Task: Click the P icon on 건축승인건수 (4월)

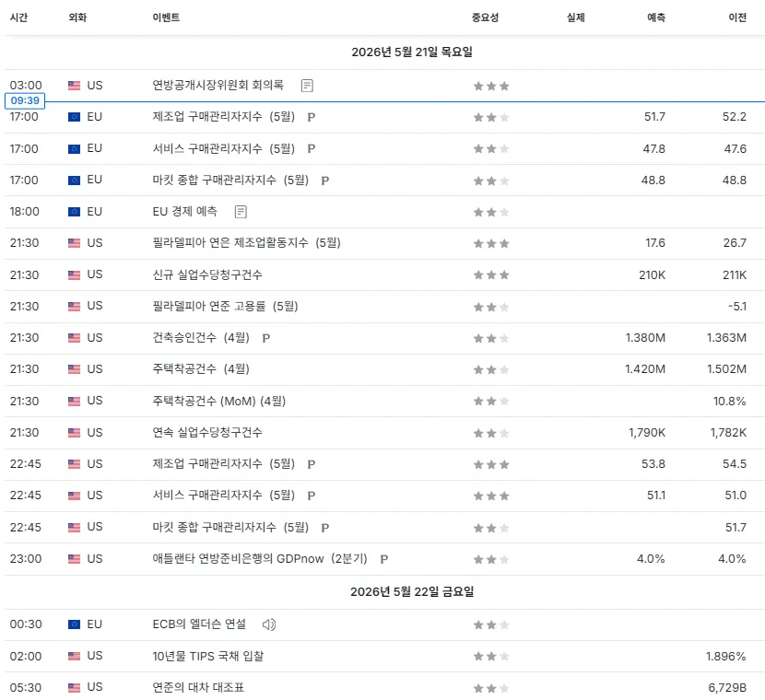Action: pyautogui.click(x=265, y=338)
